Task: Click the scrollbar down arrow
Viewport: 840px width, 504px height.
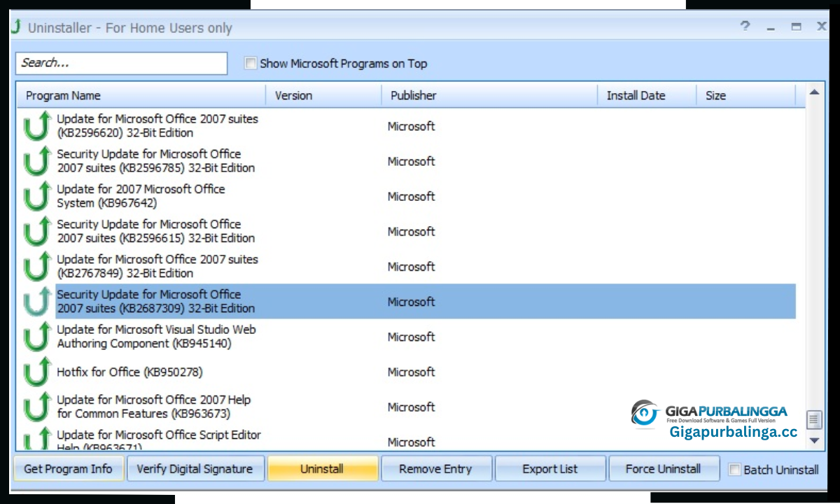Action: click(813, 440)
